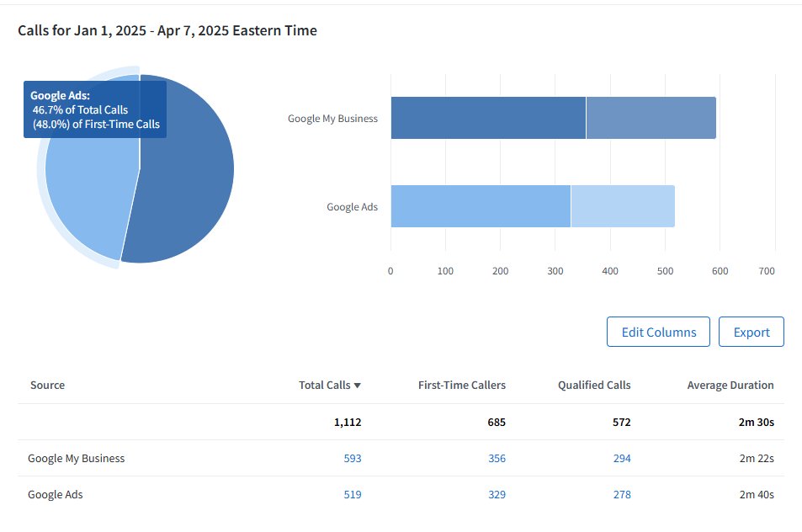Sort by Average Duration column header
The image size is (802, 532).
(x=730, y=386)
